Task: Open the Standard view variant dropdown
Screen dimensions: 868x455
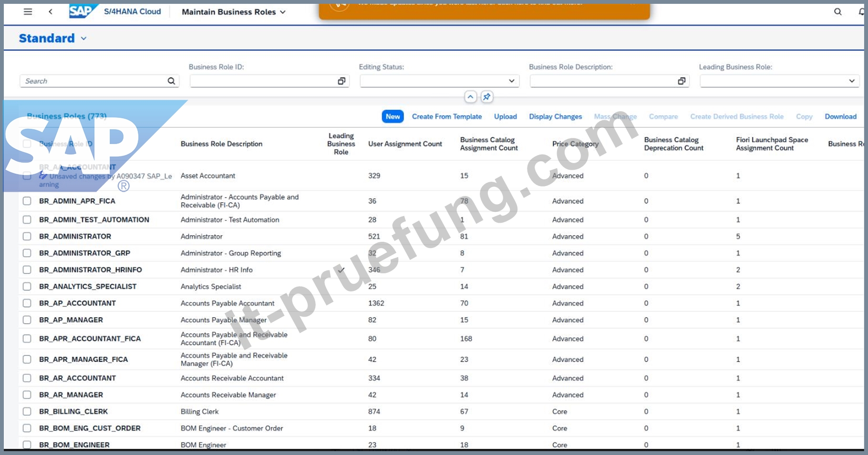Action: pos(84,39)
